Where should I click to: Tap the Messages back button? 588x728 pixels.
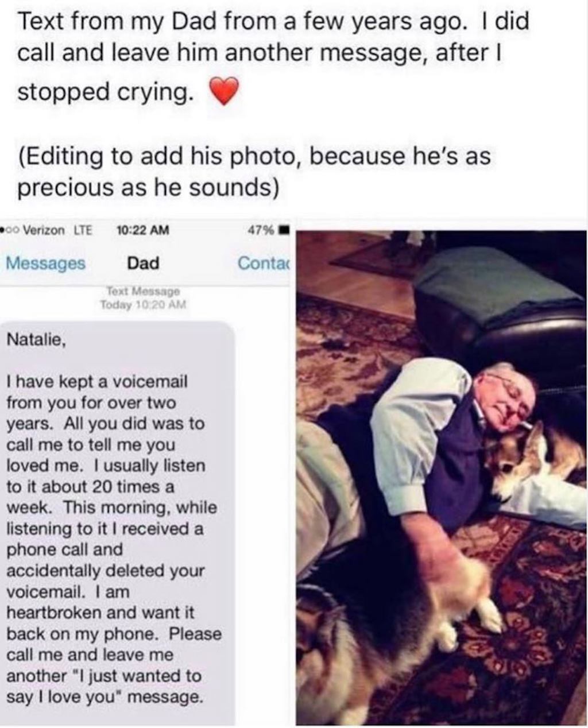46,263
